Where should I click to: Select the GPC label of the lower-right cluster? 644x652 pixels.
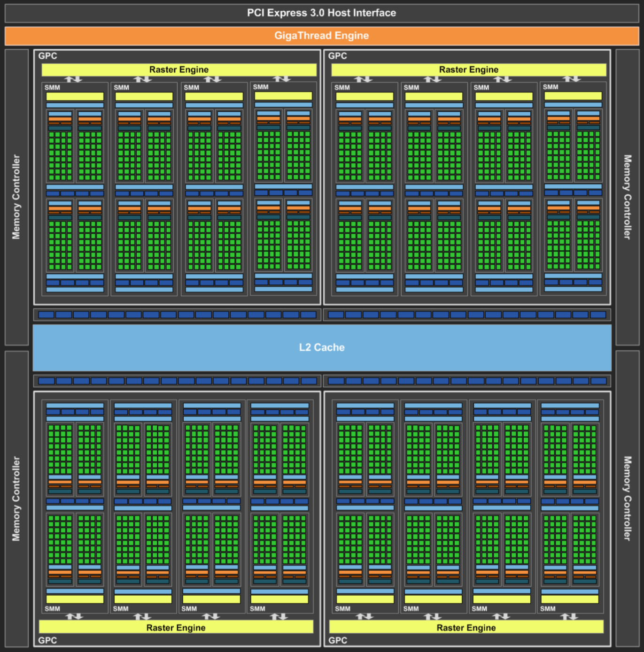[x=338, y=640]
